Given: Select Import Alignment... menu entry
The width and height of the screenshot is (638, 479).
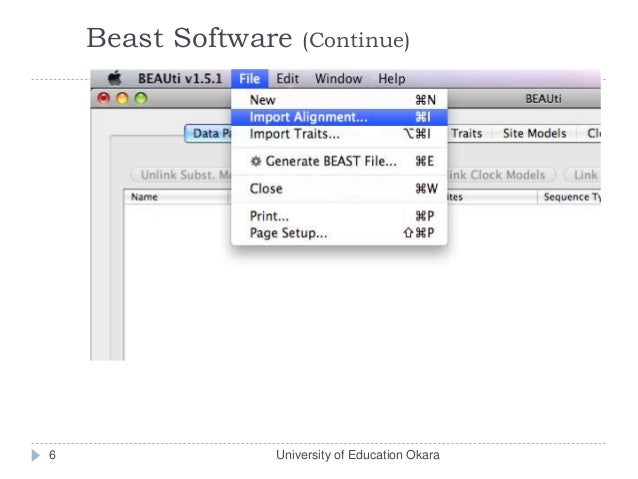Looking at the screenshot, I should click(x=339, y=117).
